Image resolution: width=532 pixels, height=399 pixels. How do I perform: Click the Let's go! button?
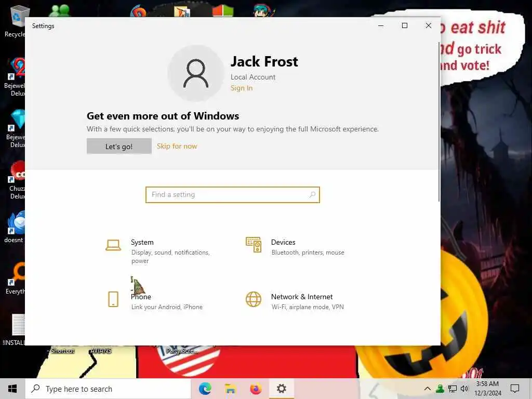119,146
